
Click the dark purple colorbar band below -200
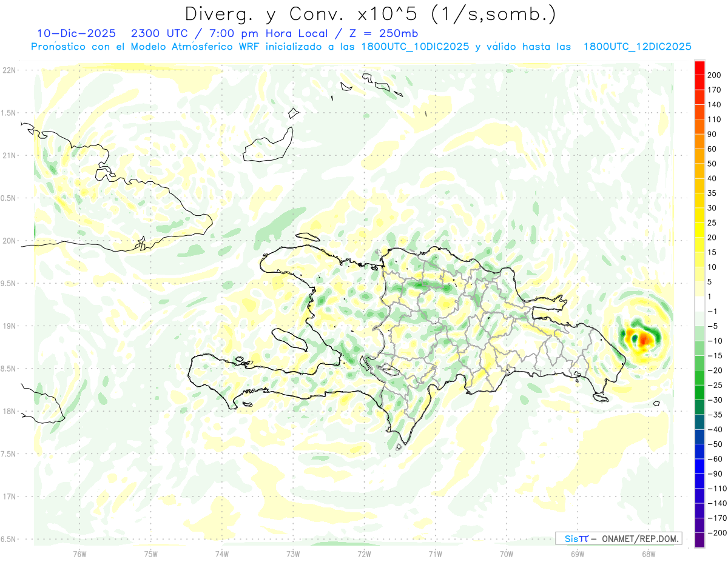click(699, 540)
